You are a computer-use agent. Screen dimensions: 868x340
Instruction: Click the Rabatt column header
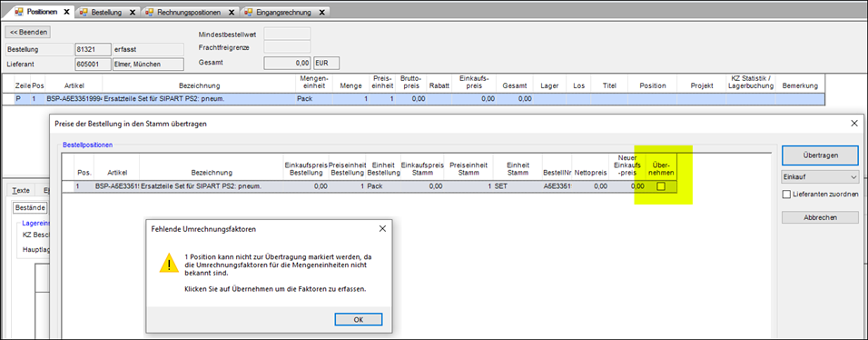439,85
